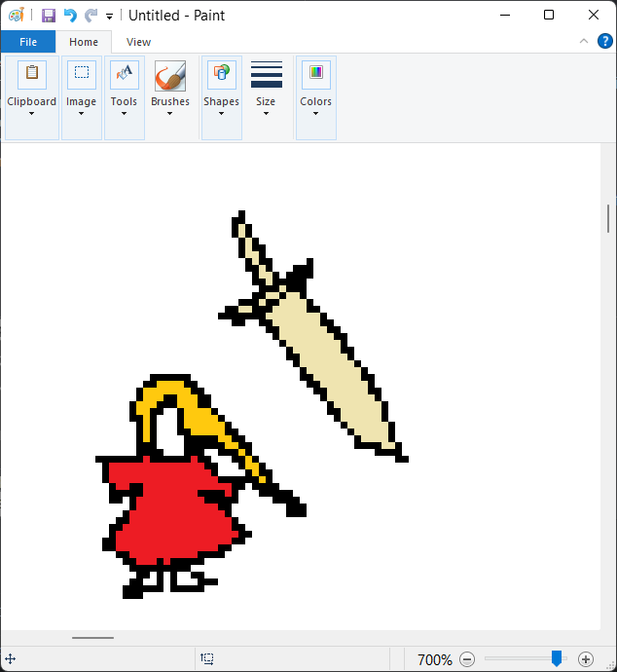Minimize the Paint window
Viewport: 617px width, 672px height.
(x=505, y=15)
